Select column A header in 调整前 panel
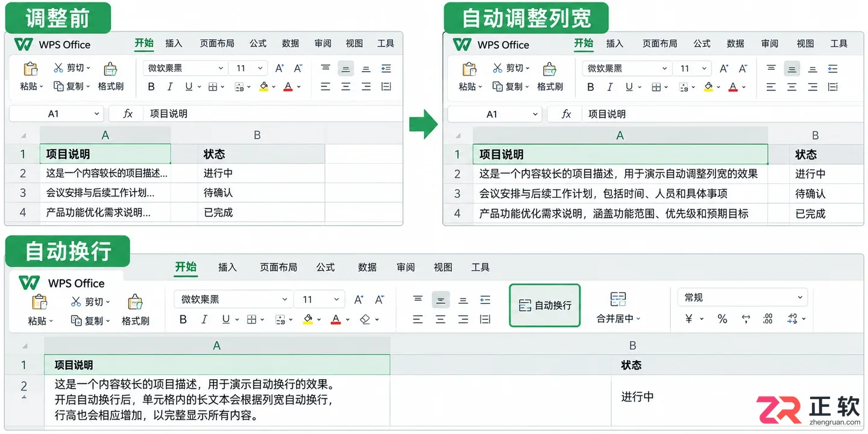The image size is (868, 434). [105, 135]
